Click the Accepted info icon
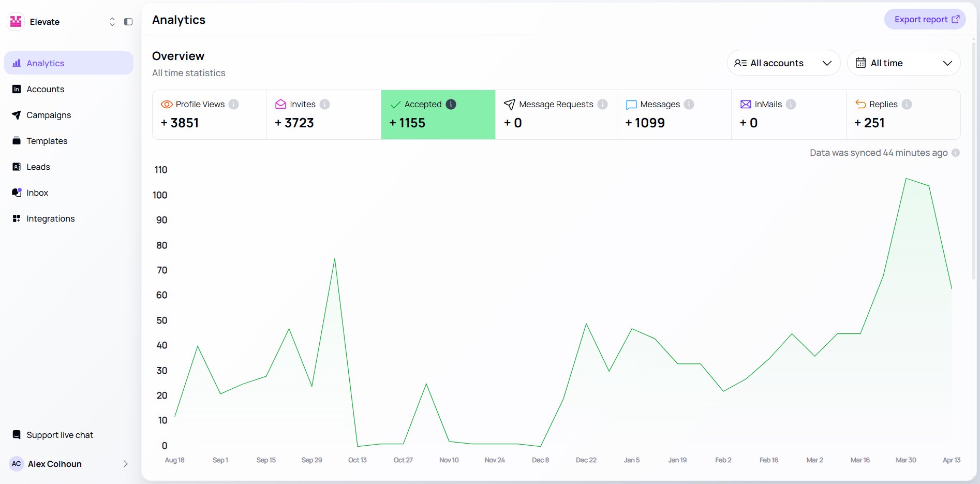Viewport: 980px width, 484px height. (451, 104)
